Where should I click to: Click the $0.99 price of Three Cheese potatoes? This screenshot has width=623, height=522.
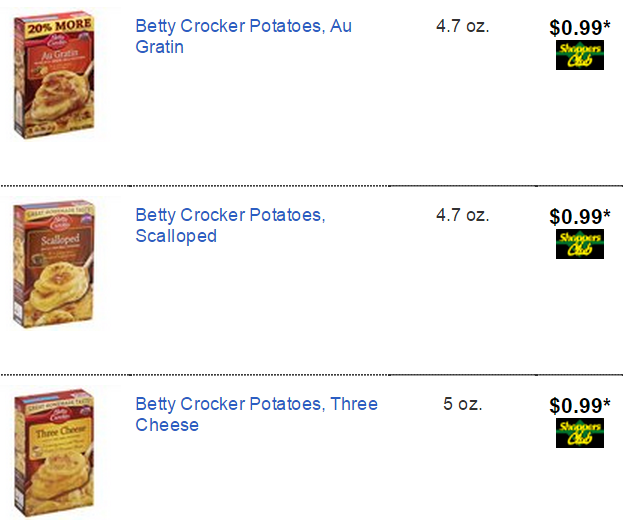[x=579, y=406]
